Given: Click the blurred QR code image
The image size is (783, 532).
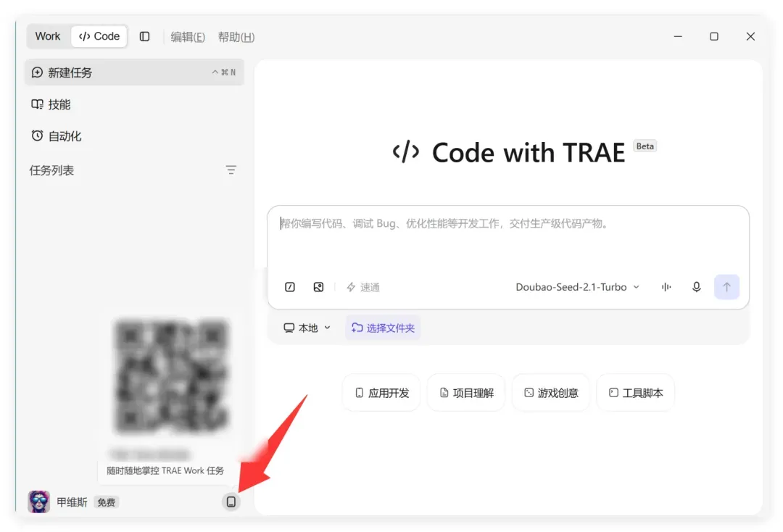Looking at the screenshot, I should (x=171, y=375).
